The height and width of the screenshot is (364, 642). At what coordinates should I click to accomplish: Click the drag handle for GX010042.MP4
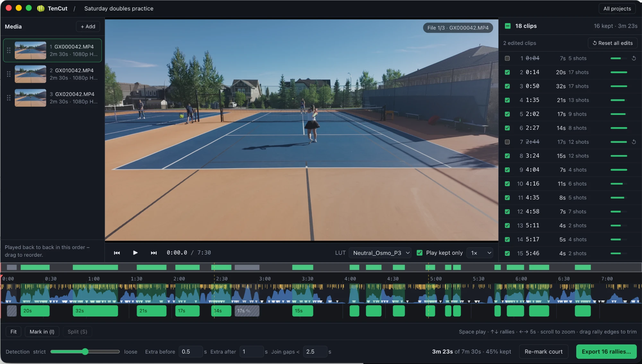click(x=9, y=74)
